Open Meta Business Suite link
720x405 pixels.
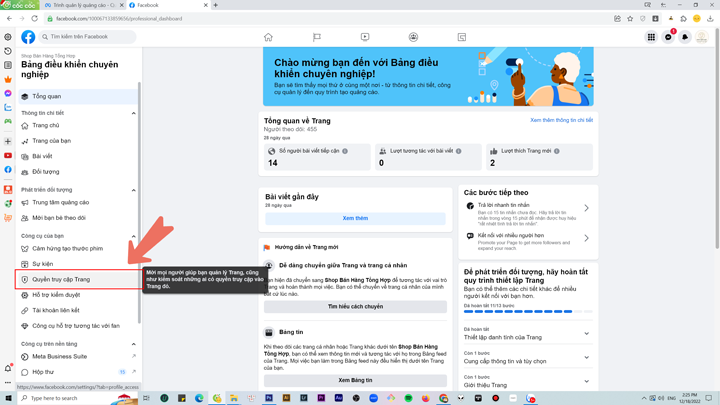tap(78, 357)
